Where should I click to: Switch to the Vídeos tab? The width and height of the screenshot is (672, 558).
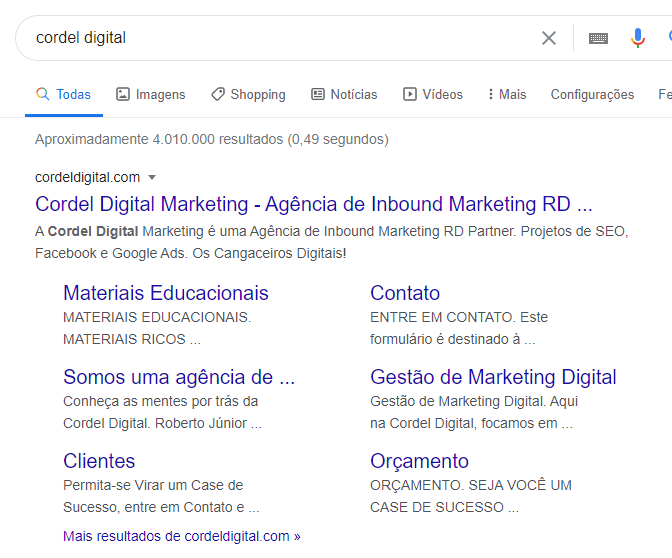(x=433, y=94)
